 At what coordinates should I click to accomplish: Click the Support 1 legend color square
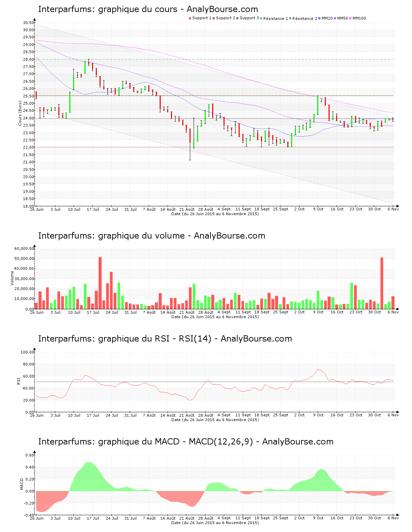pos(190,18)
